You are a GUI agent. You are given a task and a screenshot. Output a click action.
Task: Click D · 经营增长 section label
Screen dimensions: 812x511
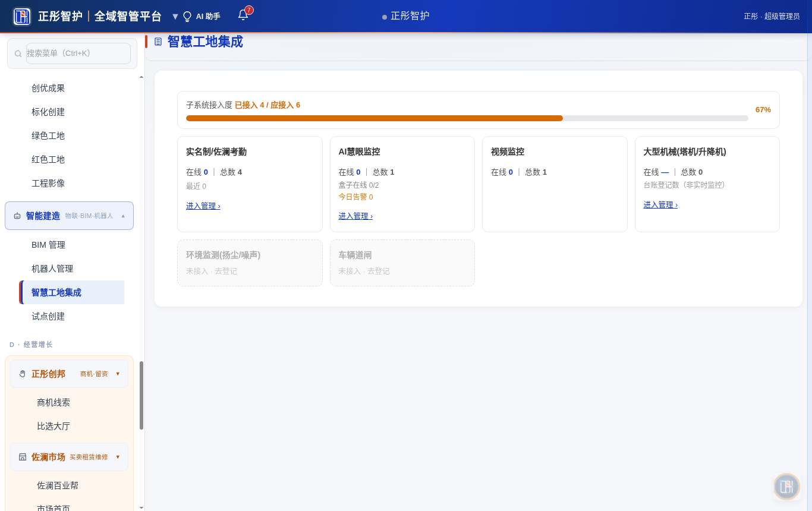point(31,345)
